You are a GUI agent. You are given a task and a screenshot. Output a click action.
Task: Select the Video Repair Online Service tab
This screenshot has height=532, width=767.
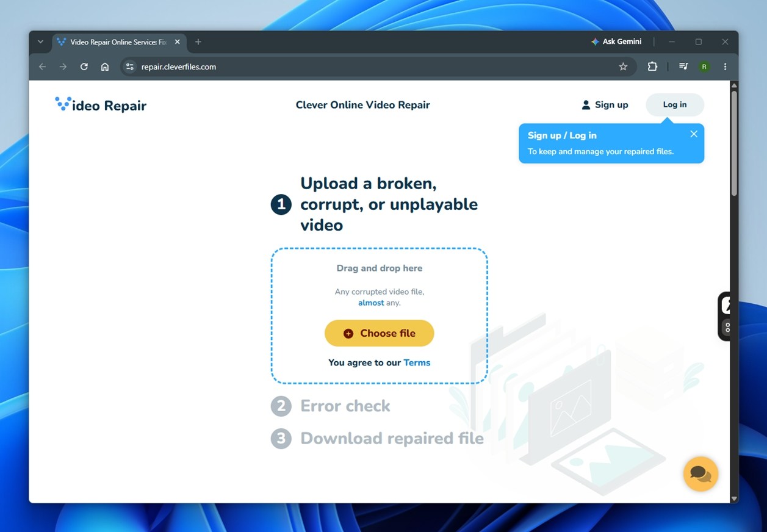[119, 42]
